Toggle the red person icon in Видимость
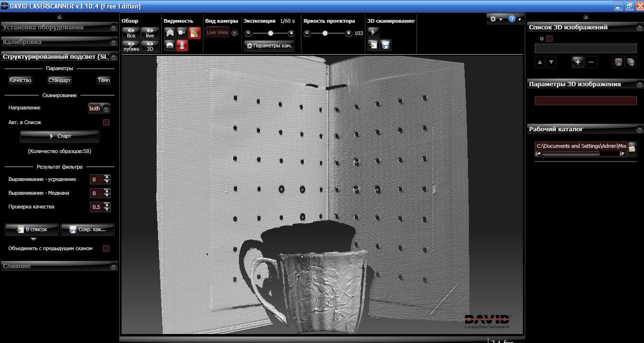 pyautogui.click(x=182, y=45)
